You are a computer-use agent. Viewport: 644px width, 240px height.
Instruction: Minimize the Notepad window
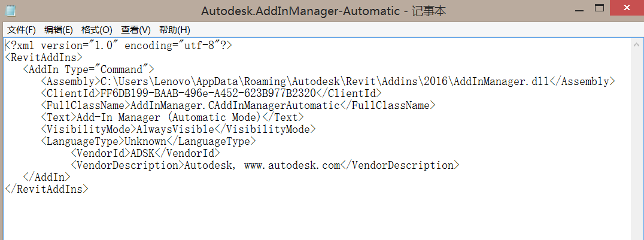tap(575, 8)
